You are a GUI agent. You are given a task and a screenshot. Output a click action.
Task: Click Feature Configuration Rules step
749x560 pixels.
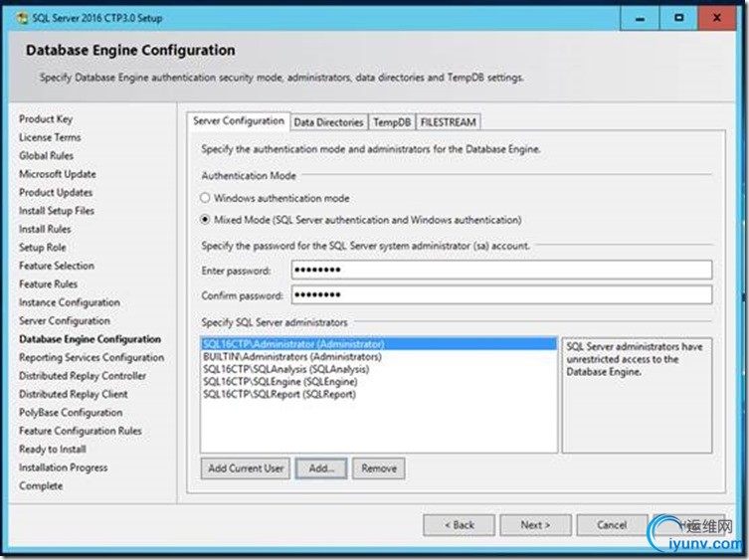81,431
